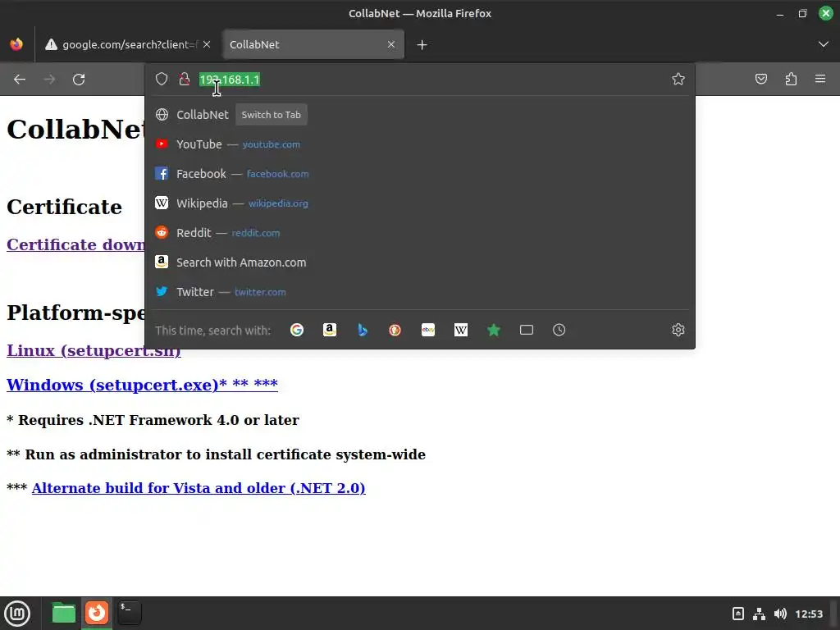Bookmark this page with star icon
This screenshot has width=840, height=630.
coord(678,80)
